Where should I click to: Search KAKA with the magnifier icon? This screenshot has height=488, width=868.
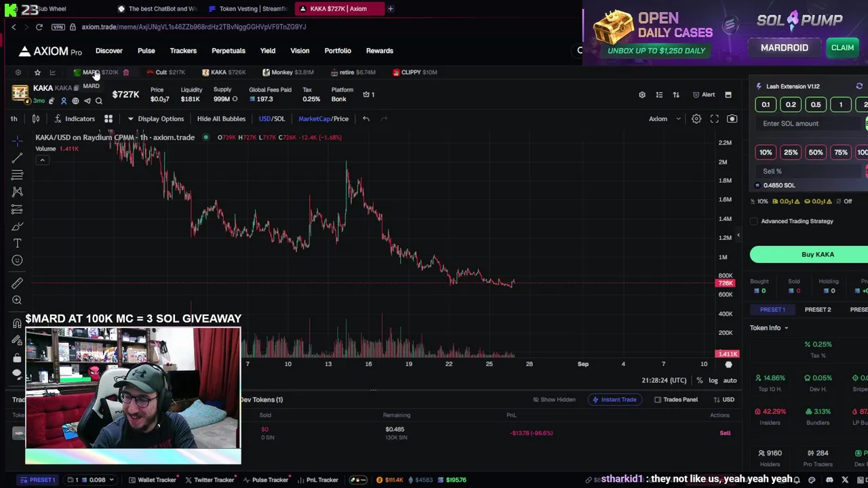99,101
